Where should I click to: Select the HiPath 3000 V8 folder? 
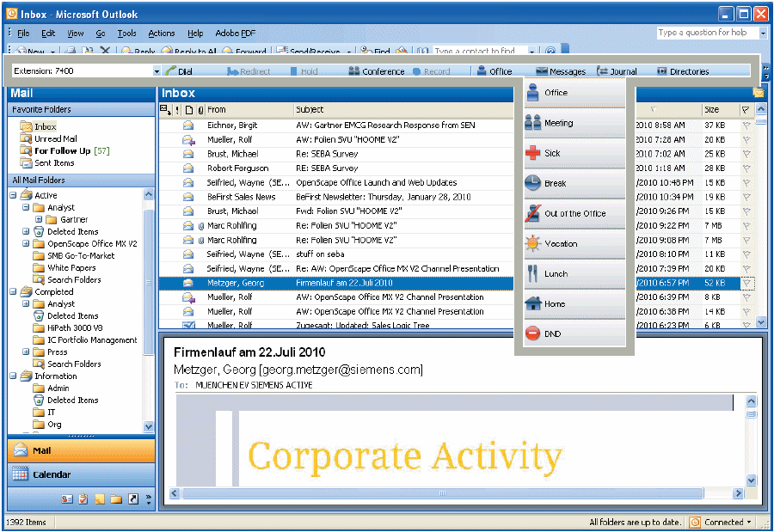pyautogui.click(x=75, y=327)
